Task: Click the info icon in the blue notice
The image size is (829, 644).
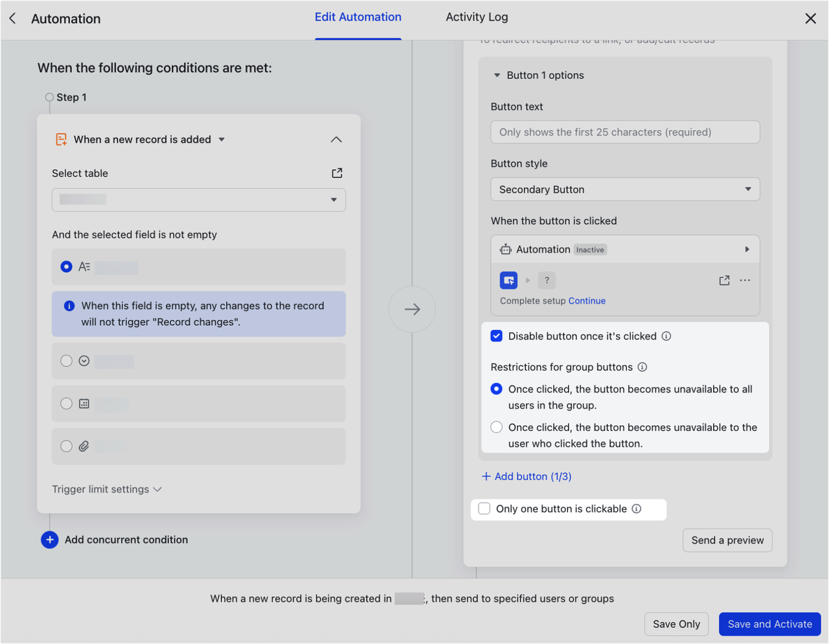Action: point(69,306)
